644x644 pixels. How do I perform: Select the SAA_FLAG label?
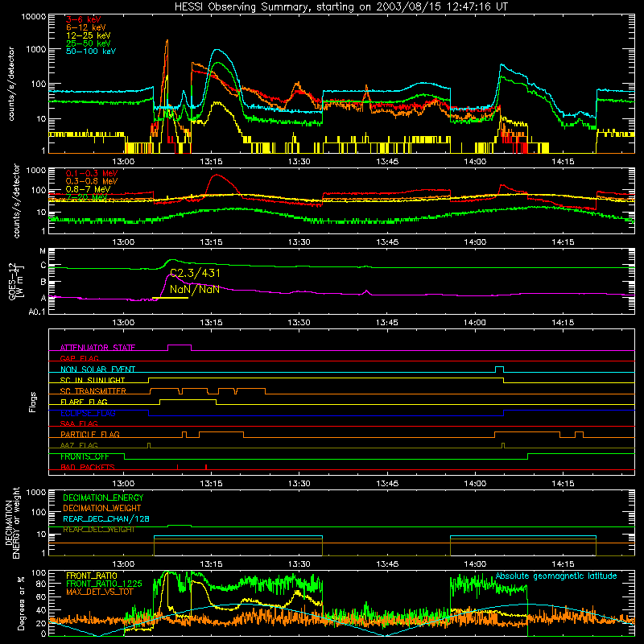[x=79, y=423]
